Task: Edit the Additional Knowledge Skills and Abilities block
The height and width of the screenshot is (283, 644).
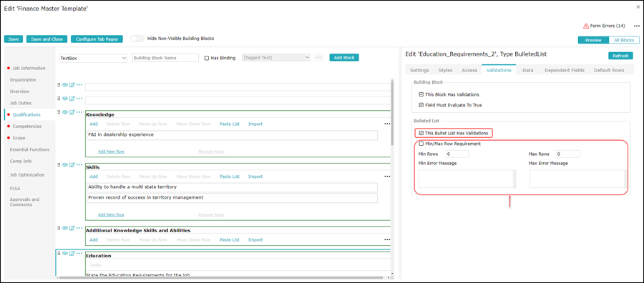Action: (x=72, y=228)
